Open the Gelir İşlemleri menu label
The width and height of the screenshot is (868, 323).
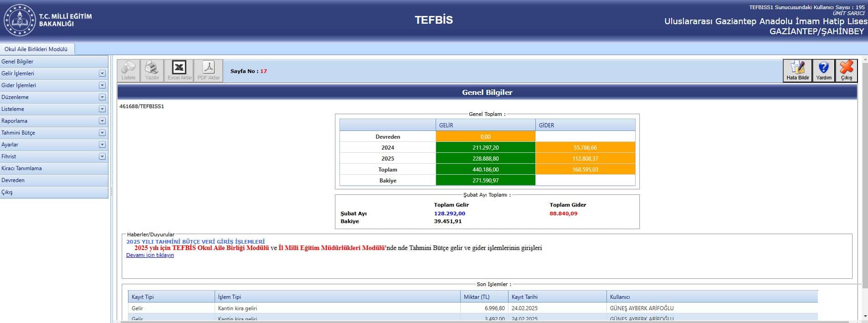pyautogui.click(x=18, y=73)
